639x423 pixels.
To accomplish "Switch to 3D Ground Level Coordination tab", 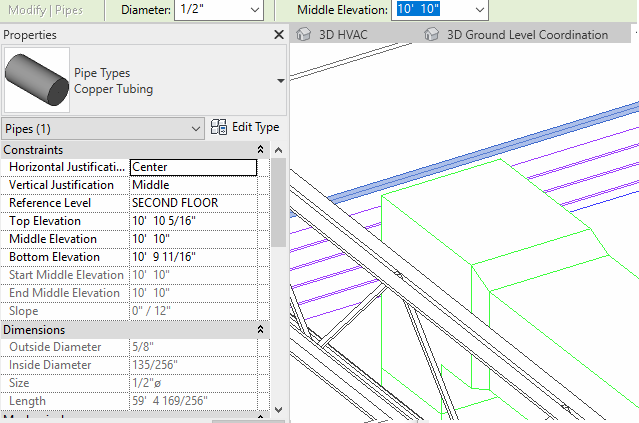I will click(527, 35).
